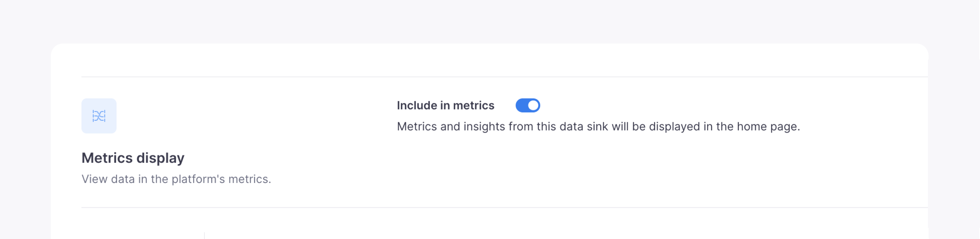The width and height of the screenshot is (980, 239).
Task: Click the gray page background above the card
Action: coord(490,21)
